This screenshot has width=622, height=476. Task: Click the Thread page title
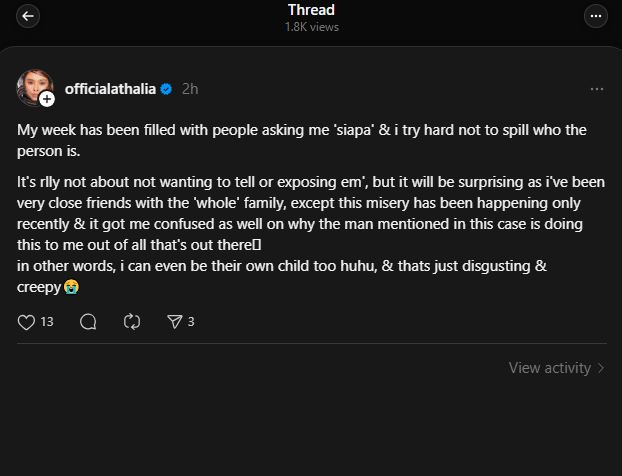pyautogui.click(x=311, y=10)
